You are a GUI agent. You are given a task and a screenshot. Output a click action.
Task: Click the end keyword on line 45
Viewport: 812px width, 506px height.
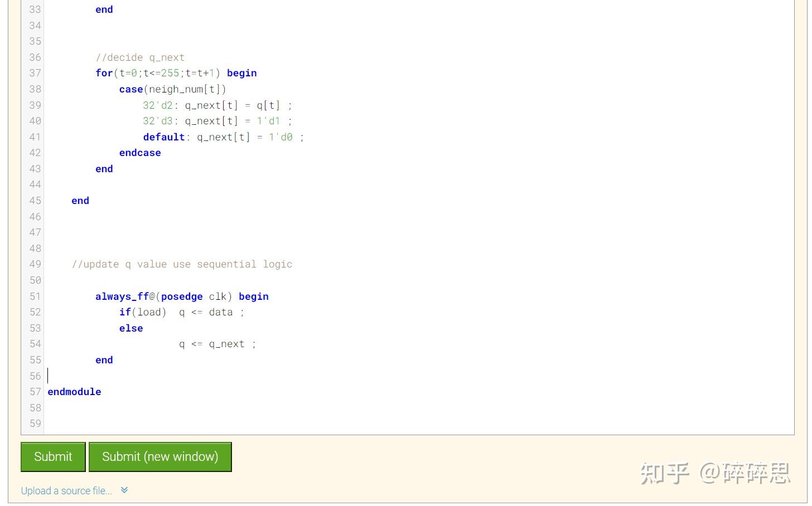tap(80, 201)
